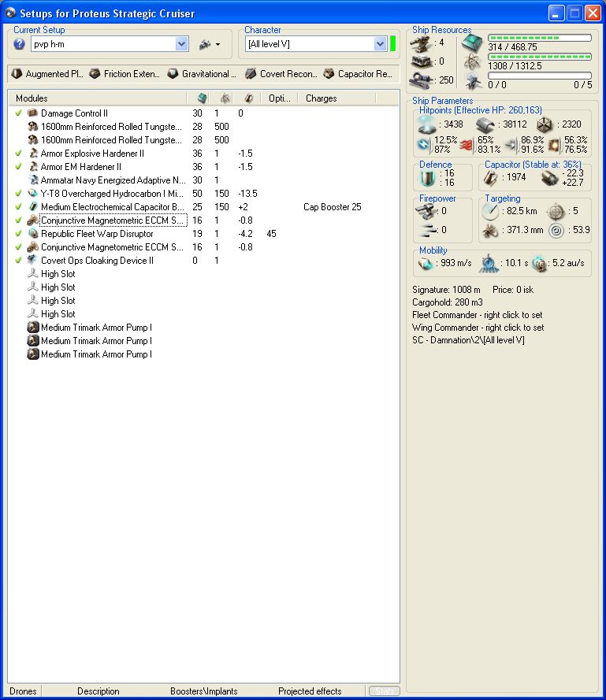The width and height of the screenshot is (606, 700).
Task: Toggle the Armor EM Hardener II checkmark
Action: (18, 166)
